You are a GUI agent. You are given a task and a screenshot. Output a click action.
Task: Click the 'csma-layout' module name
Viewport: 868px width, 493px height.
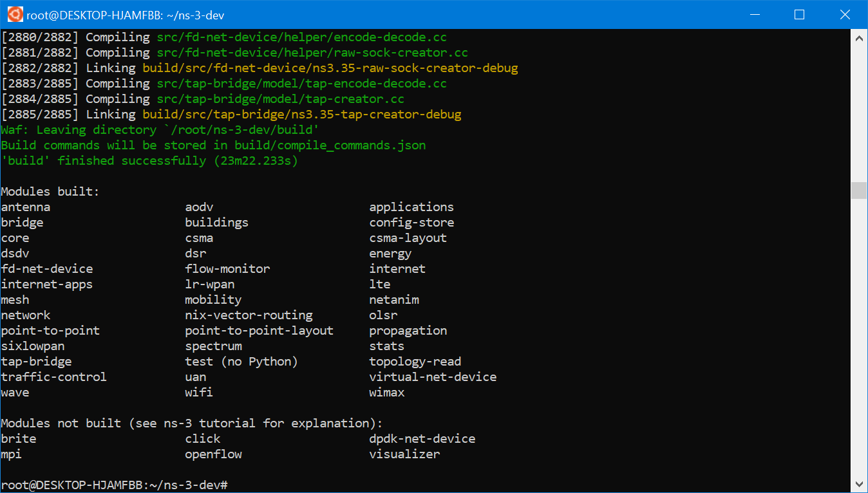tap(408, 238)
